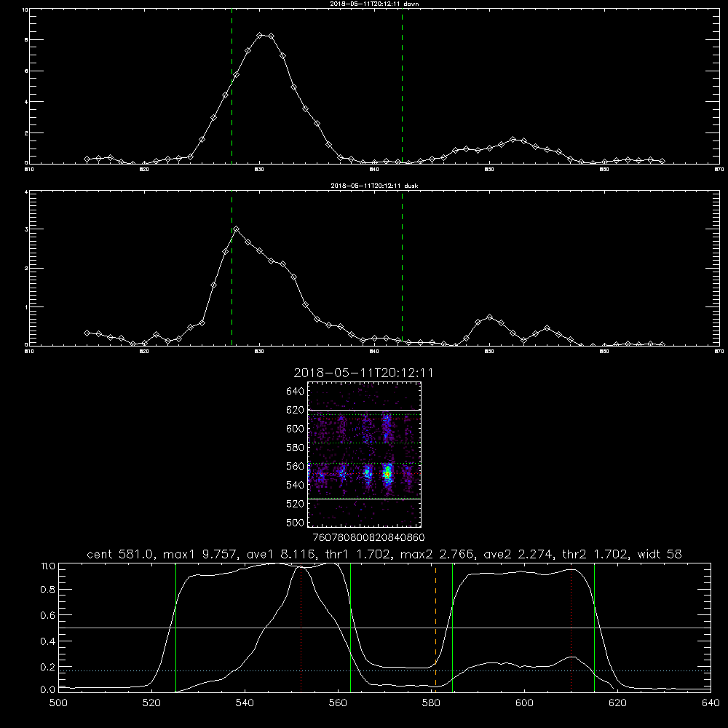The width and height of the screenshot is (728, 728).
Task: Click the secondary peak diamond near 850 in dusk plot
Action: click(x=489, y=317)
